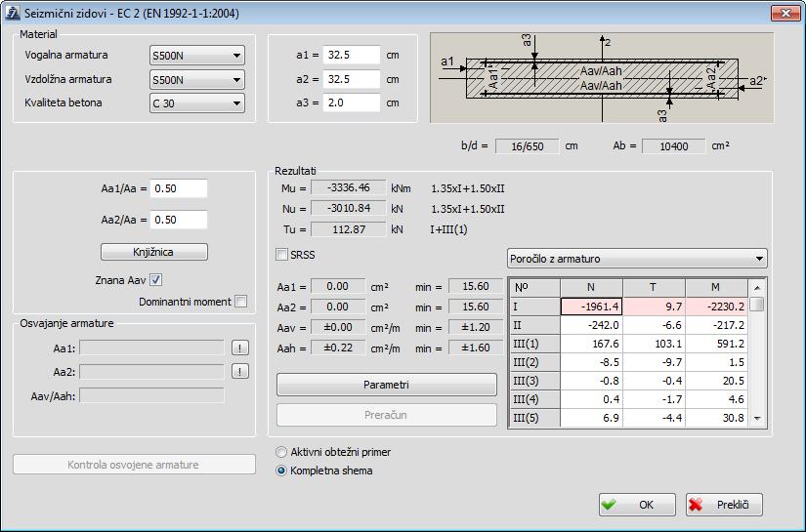
Task: Close the Seizmični zidovi dialog
Action: (x=785, y=14)
